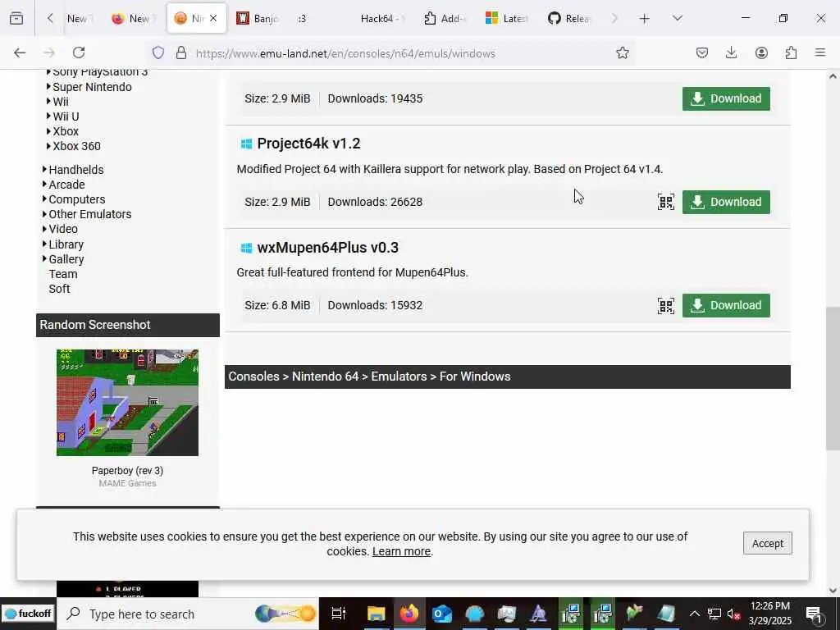Image resolution: width=840 pixels, height=630 pixels.
Task: Go back to the previous page
Action: pyautogui.click(x=20, y=52)
